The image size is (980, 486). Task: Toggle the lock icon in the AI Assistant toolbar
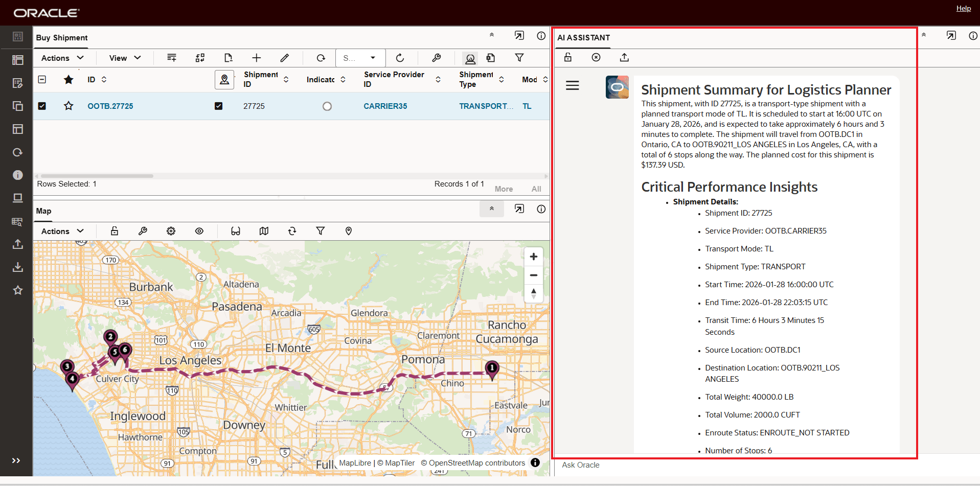[x=567, y=57]
